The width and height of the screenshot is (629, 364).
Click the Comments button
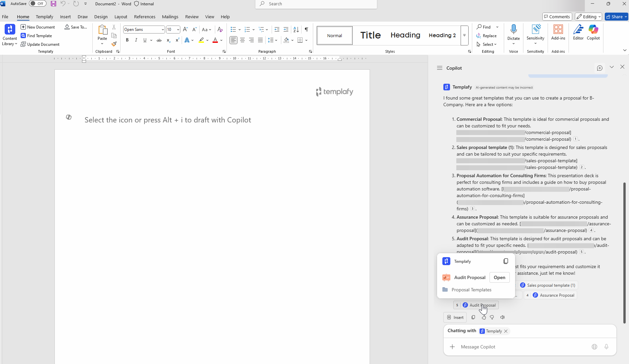[557, 17]
